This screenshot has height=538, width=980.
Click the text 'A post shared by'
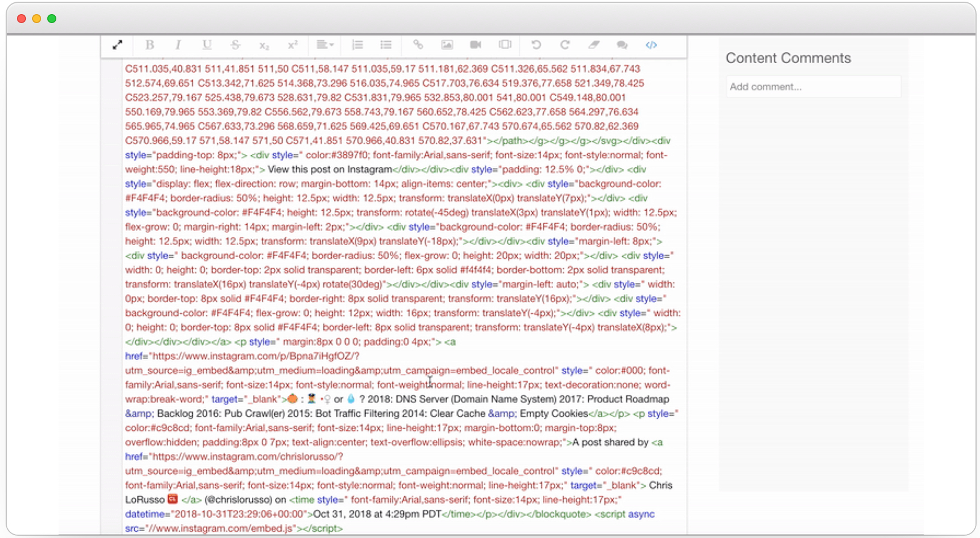click(x=611, y=442)
